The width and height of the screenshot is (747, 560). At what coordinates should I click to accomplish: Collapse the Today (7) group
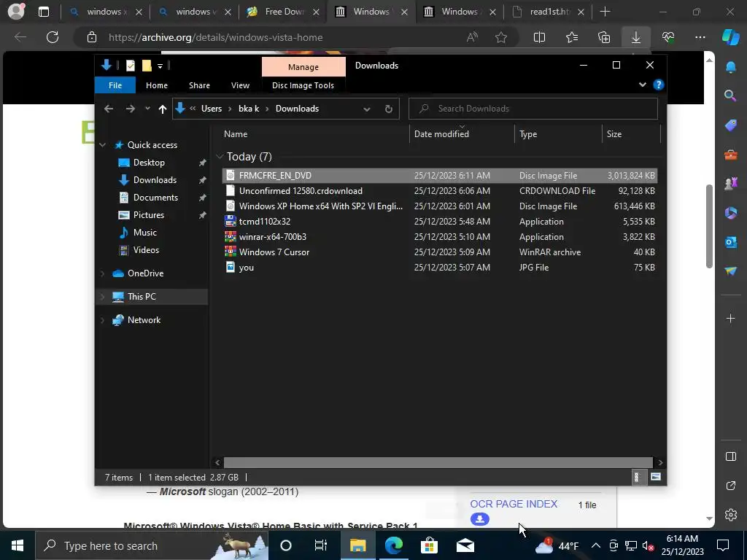220,156
